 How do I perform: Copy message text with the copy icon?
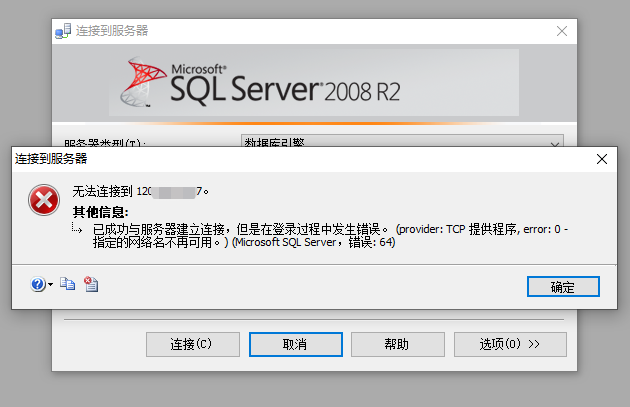coord(68,284)
